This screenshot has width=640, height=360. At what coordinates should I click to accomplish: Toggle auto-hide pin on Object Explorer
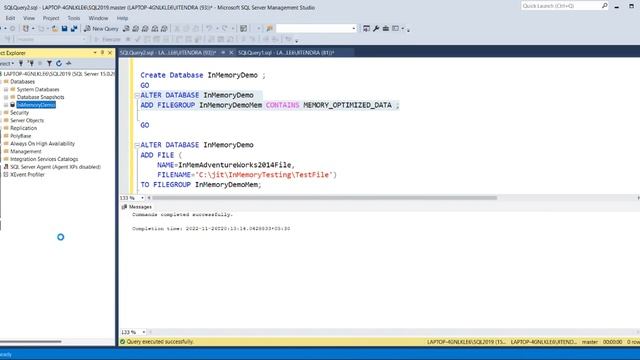click(x=102, y=53)
